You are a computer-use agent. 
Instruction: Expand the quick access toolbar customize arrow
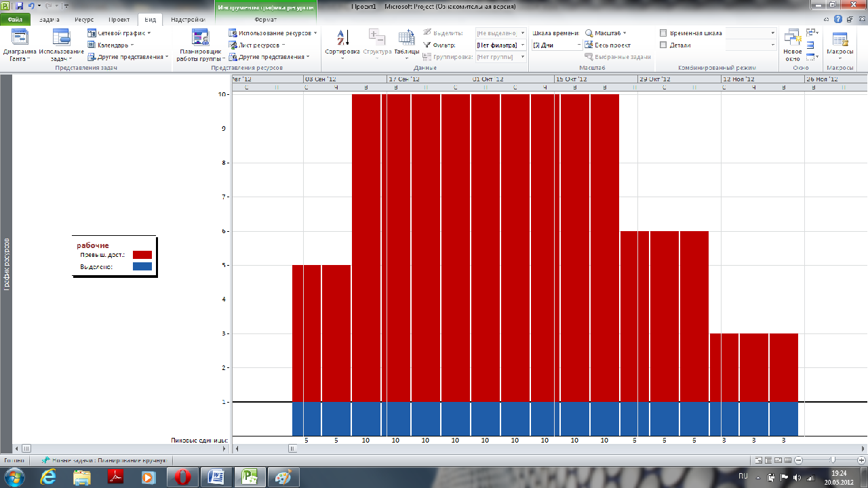coord(66,6)
